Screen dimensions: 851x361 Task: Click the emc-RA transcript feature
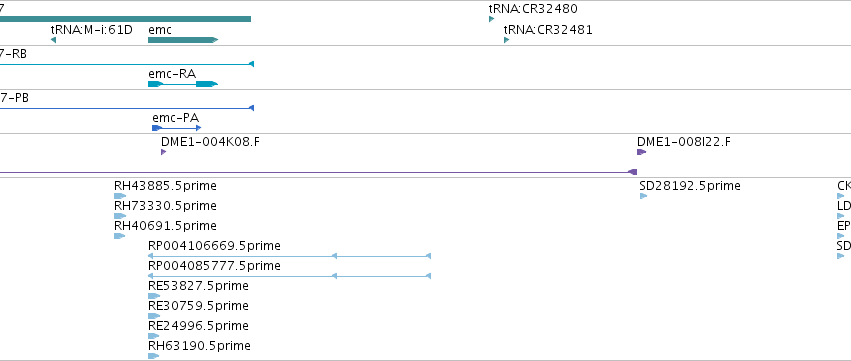coord(183,84)
